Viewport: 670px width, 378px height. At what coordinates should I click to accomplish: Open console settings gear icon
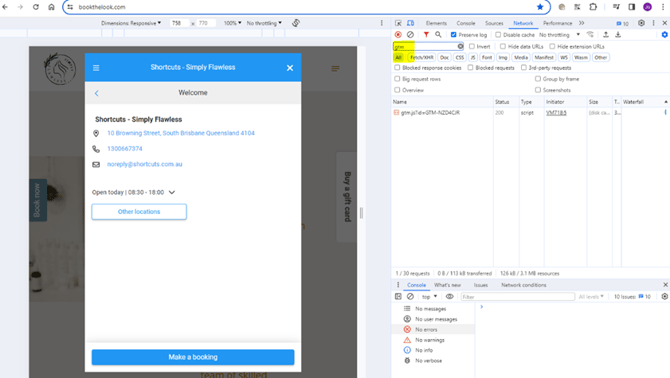664,296
